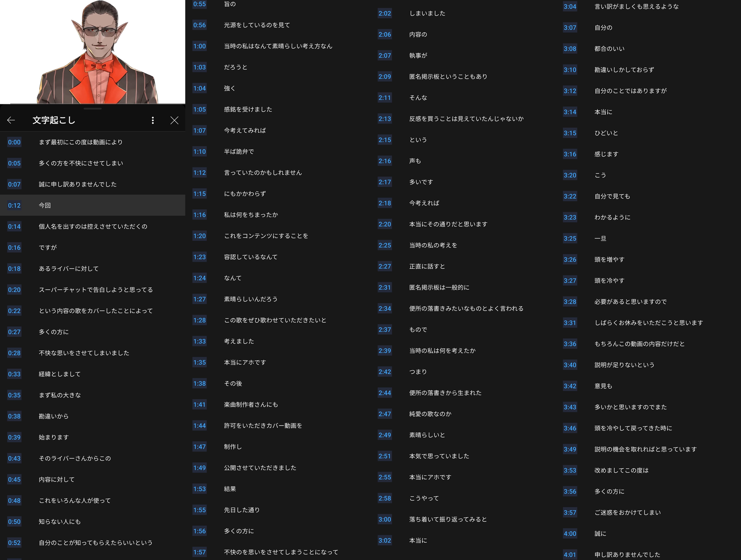Select the line 楽曲制作者さんにも
The width and height of the screenshot is (741, 560).
point(251,405)
